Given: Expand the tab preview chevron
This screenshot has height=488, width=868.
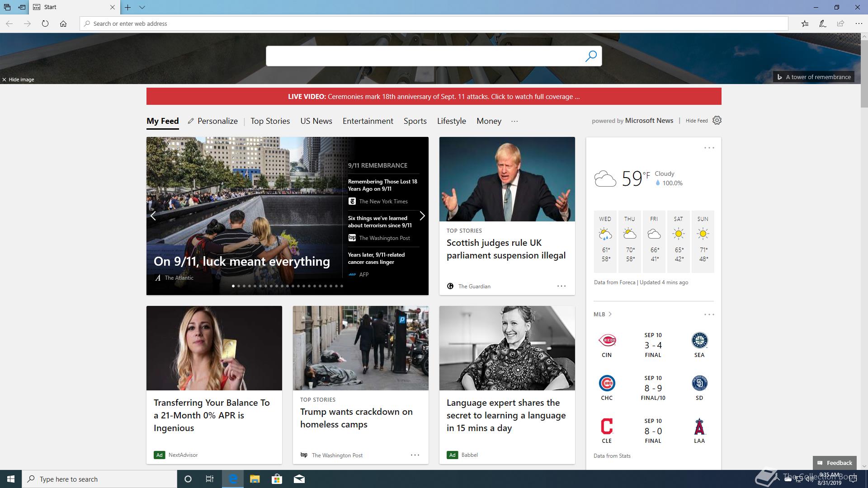Looking at the screenshot, I should (x=142, y=7).
